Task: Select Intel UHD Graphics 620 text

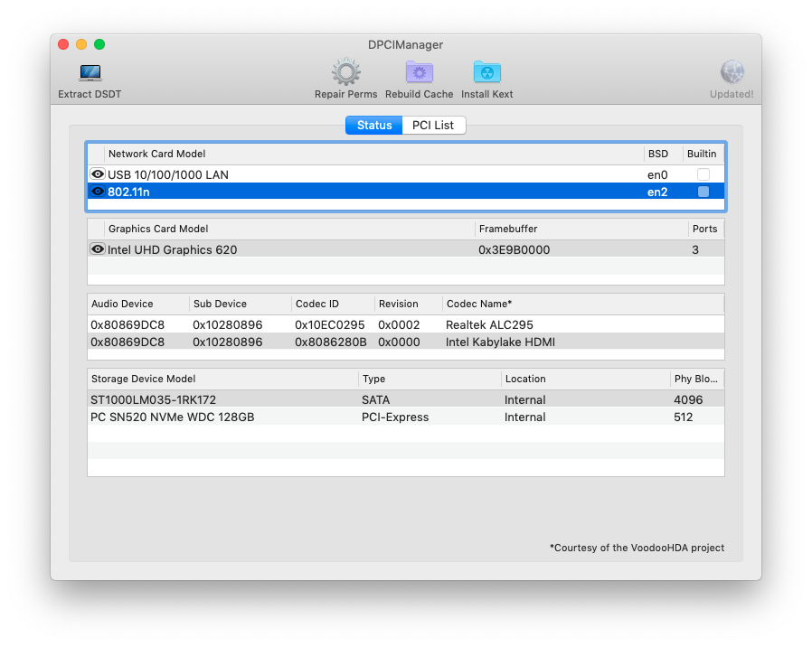Action: point(172,250)
